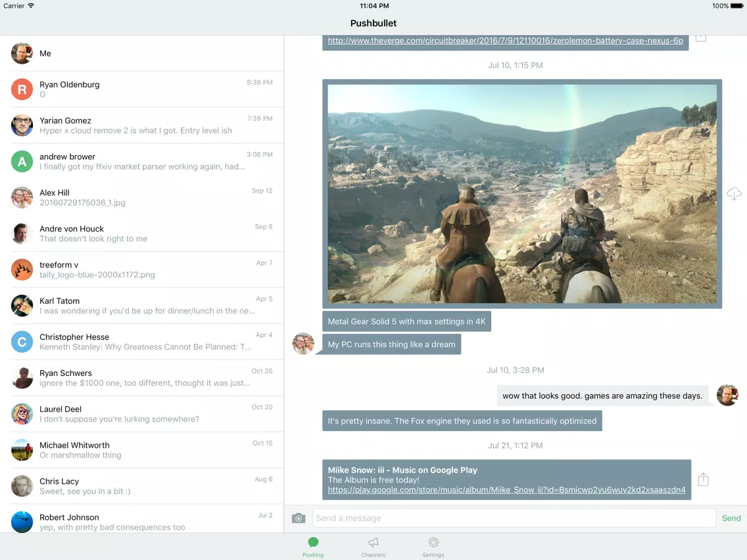
Task: Tap Karl Tatom's profile photo
Action: [22, 306]
